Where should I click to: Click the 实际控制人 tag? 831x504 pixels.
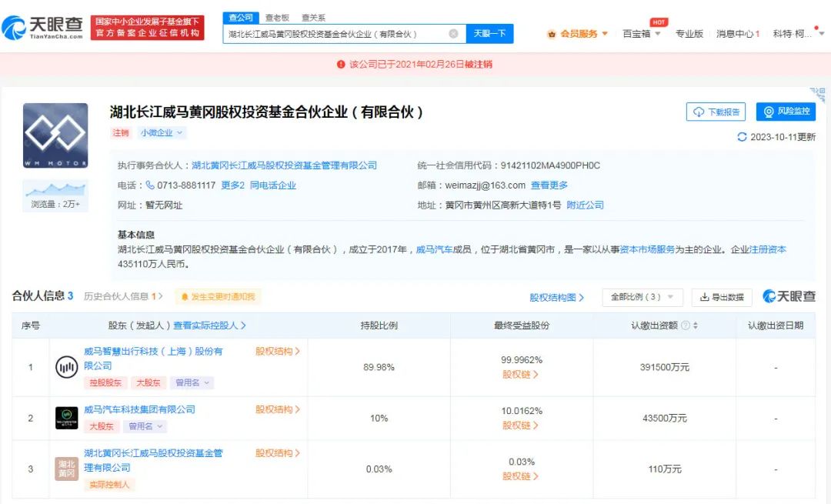tap(109, 484)
